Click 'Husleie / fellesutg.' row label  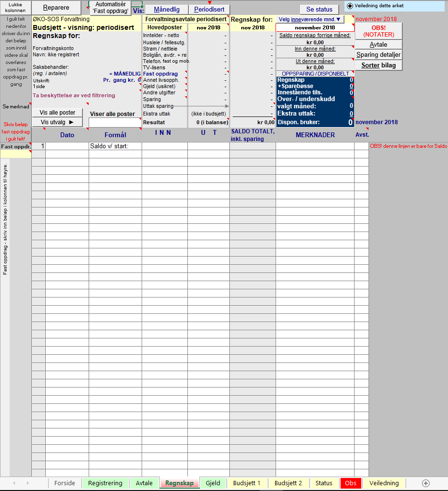[164, 42]
